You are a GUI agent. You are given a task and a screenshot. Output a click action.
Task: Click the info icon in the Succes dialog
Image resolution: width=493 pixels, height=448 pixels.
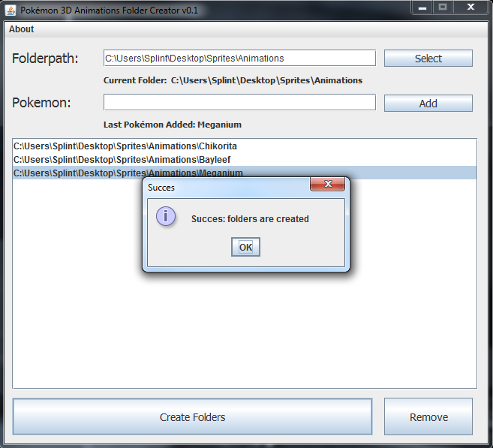tap(166, 216)
